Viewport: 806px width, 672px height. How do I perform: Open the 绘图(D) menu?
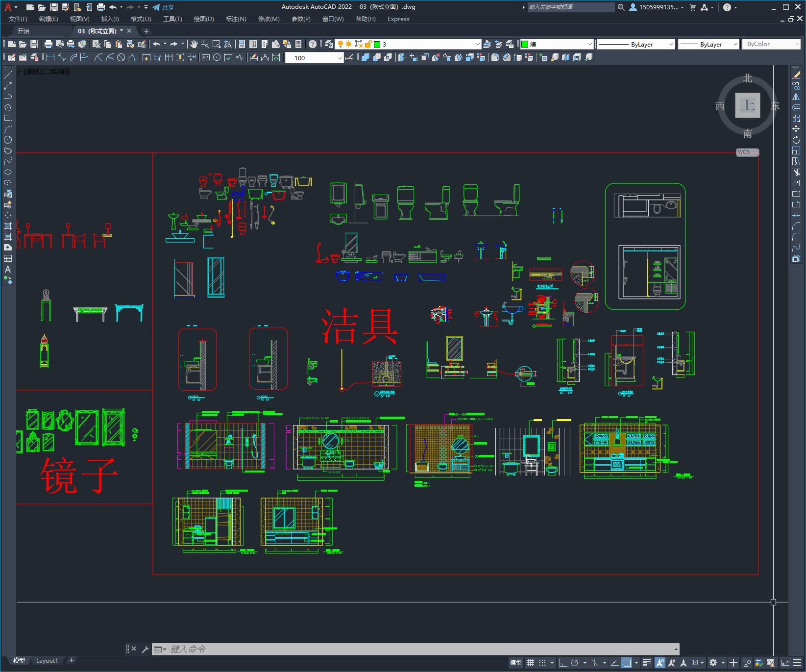tap(204, 19)
